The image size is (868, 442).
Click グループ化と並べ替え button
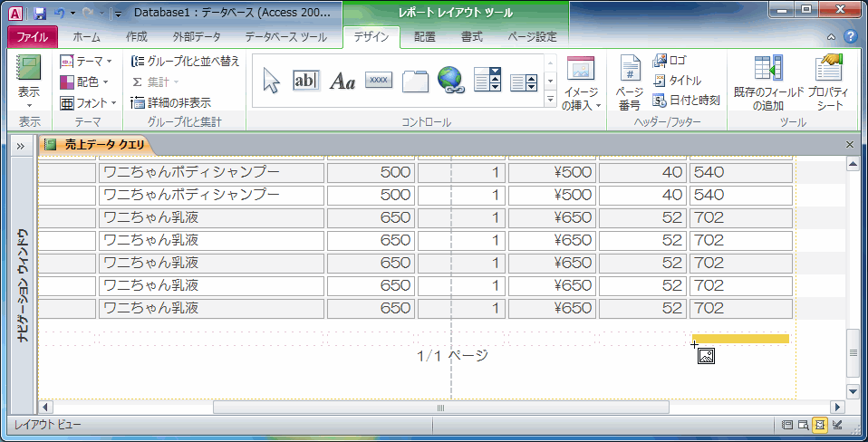pyautogui.click(x=186, y=61)
